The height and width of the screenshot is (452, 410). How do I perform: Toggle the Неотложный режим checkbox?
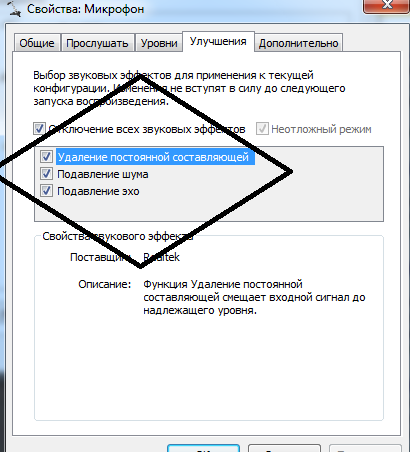click(x=262, y=129)
